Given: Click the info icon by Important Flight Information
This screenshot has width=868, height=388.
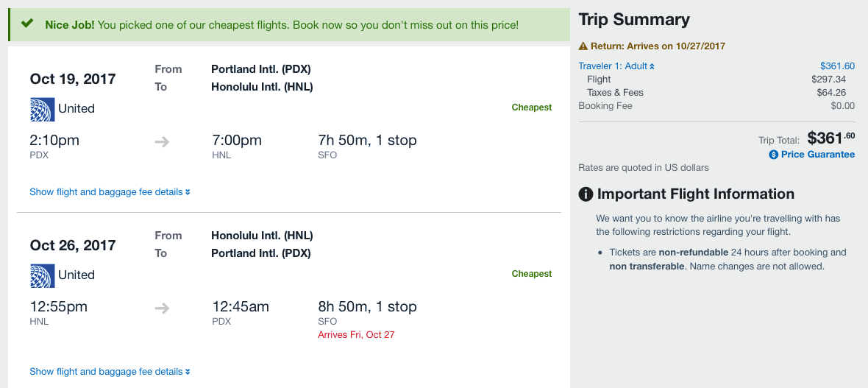Looking at the screenshot, I should click(586, 194).
